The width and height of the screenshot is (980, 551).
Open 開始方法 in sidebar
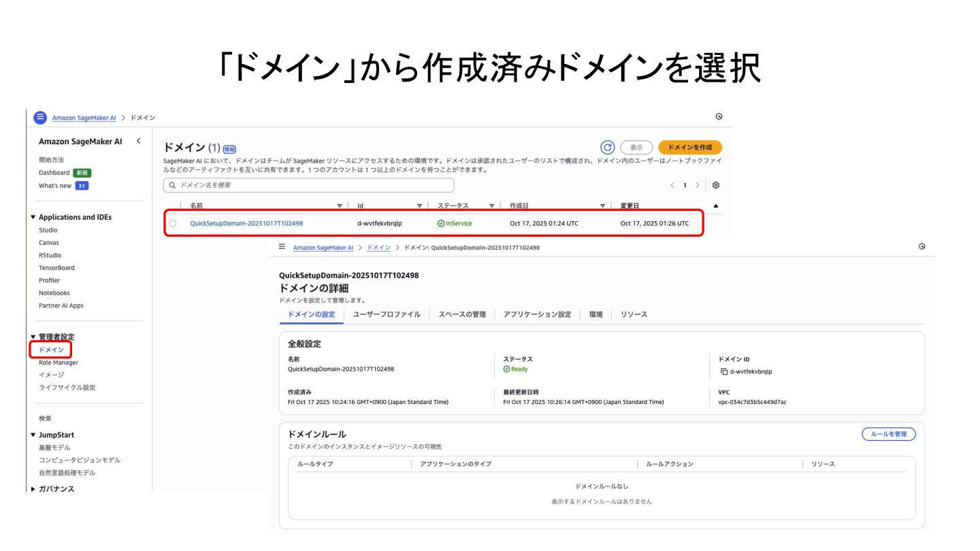click(52, 160)
